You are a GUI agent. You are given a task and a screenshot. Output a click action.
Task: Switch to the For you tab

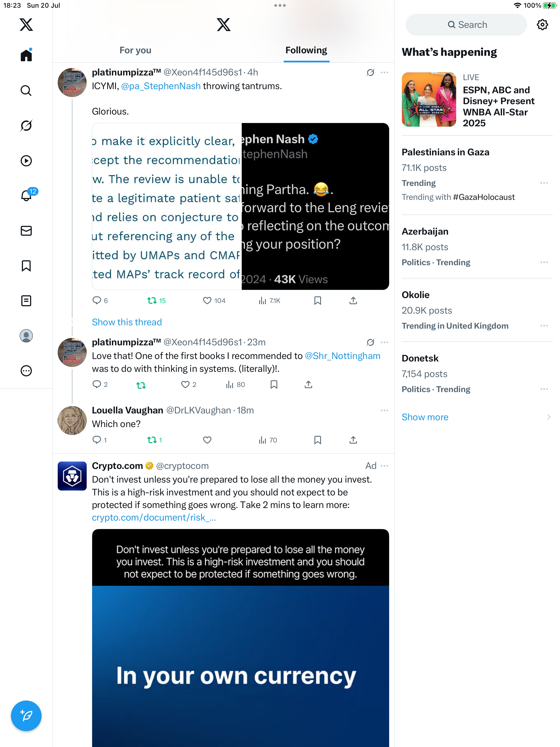click(x=135, y=50)
